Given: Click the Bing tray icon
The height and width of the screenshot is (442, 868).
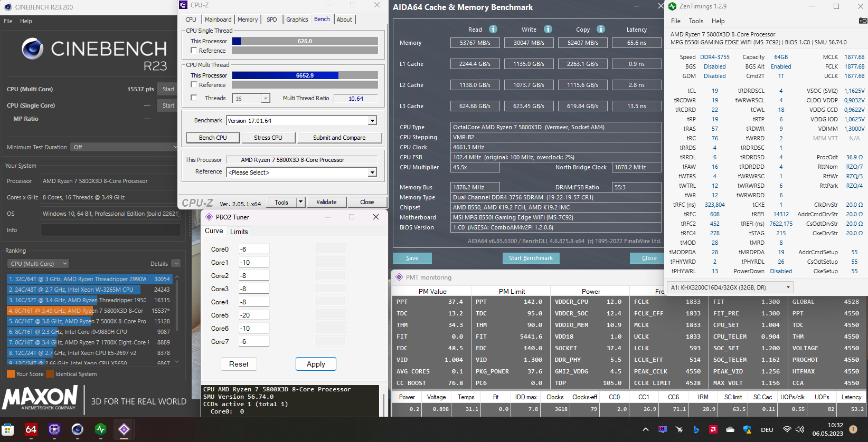Looking at the screenshot, I should click(x=696, y=429).
